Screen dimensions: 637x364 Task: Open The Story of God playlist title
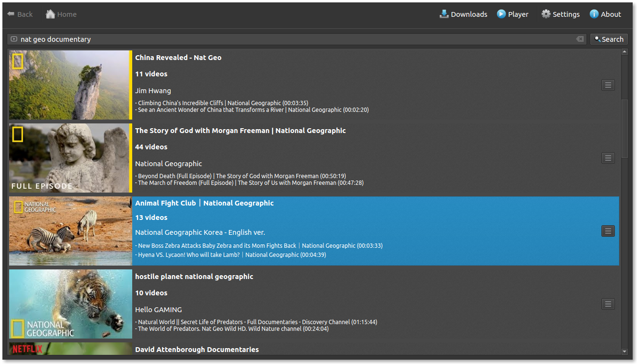240,131
